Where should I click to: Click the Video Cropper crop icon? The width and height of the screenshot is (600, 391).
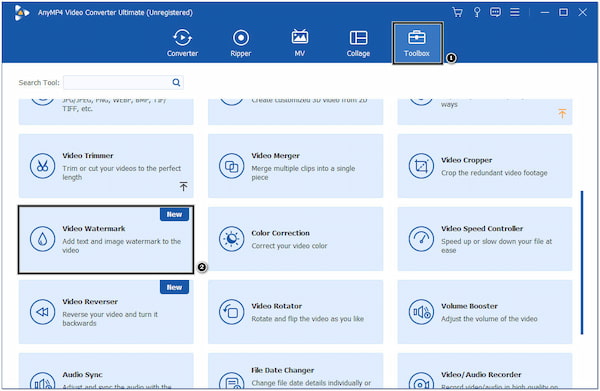pos(421,166)
